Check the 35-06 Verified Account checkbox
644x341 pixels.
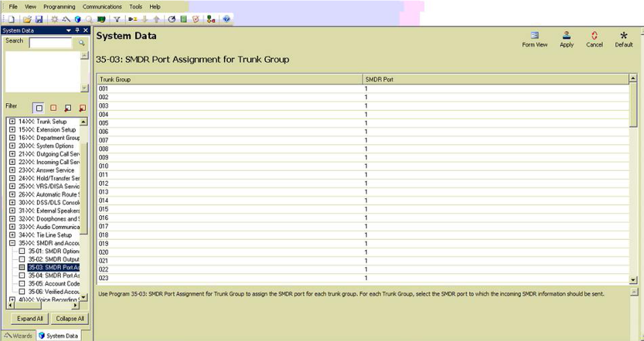pyautogui.click(x=22, y=292)
